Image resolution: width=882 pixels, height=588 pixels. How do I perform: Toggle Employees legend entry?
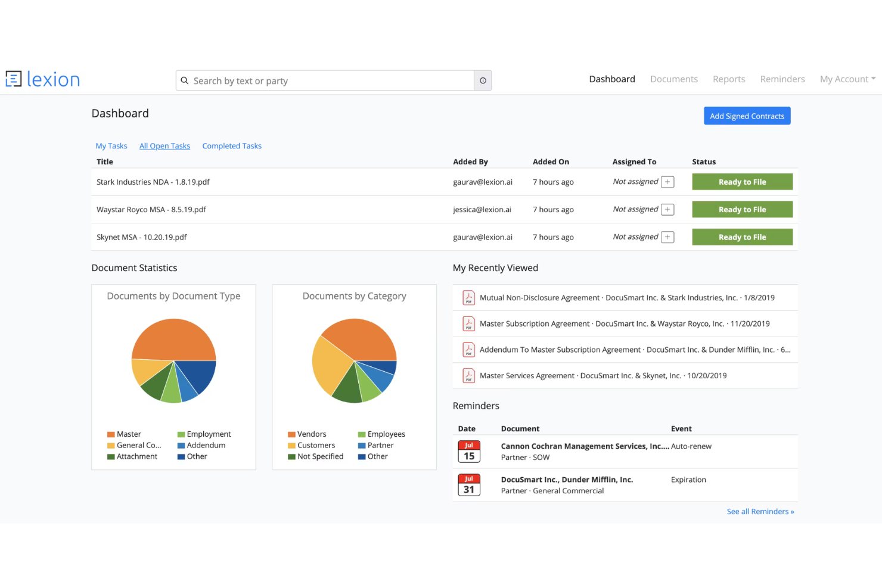(x=381, y=434)
